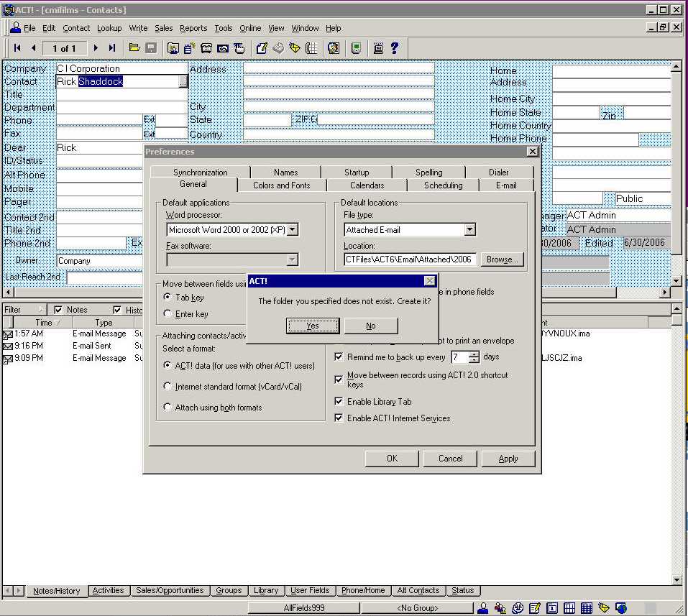Open the Activities tab at bottom
This screenshot has height=616, width=688.
coord(109,591)
